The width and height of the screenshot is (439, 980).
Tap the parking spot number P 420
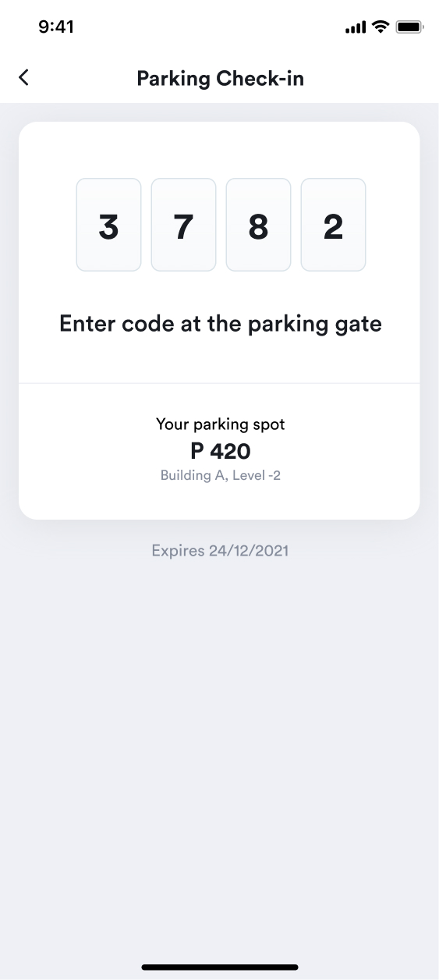pos(221,451)
